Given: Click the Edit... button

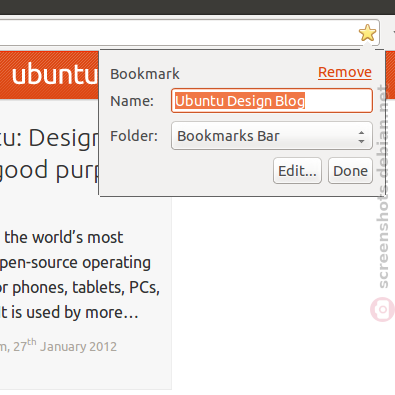Looking at the screenshot, I should (297, 171).
